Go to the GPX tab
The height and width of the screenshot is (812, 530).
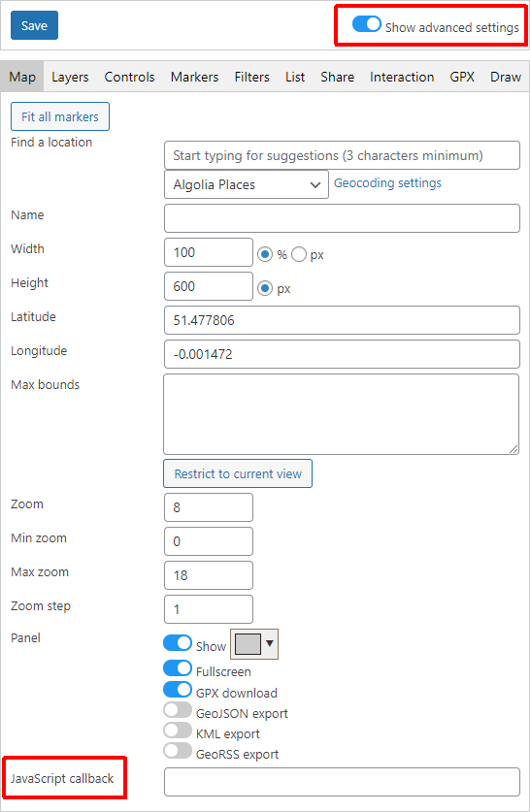coord(462,77)
